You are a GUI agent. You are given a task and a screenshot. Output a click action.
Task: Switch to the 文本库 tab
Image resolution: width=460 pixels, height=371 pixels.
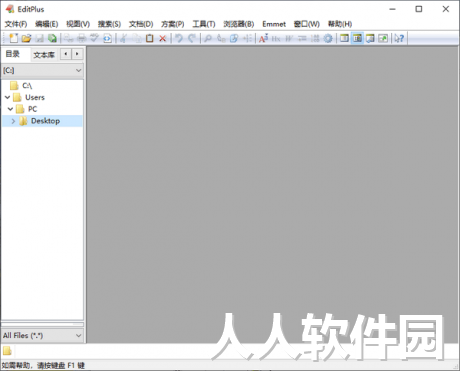click(x=44, y=55)
